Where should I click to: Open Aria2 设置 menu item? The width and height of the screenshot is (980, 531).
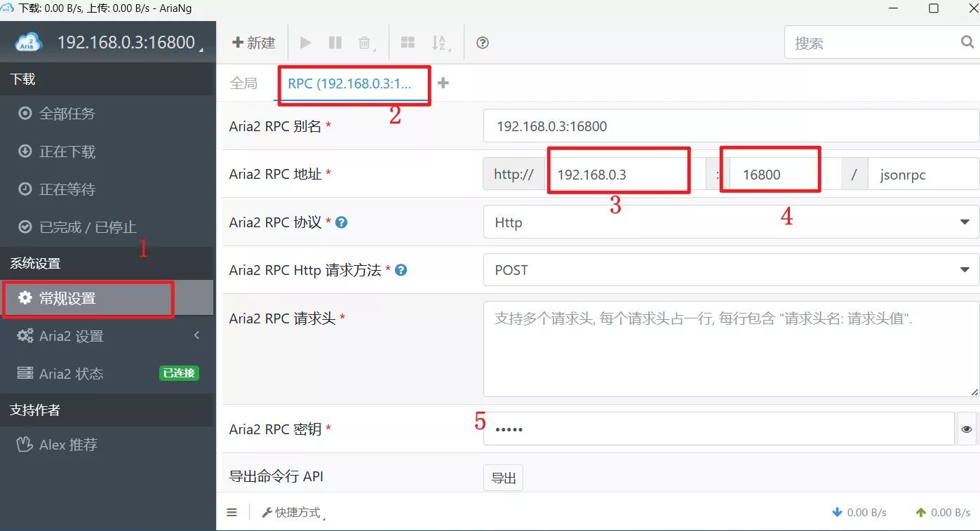click(107, 336)
